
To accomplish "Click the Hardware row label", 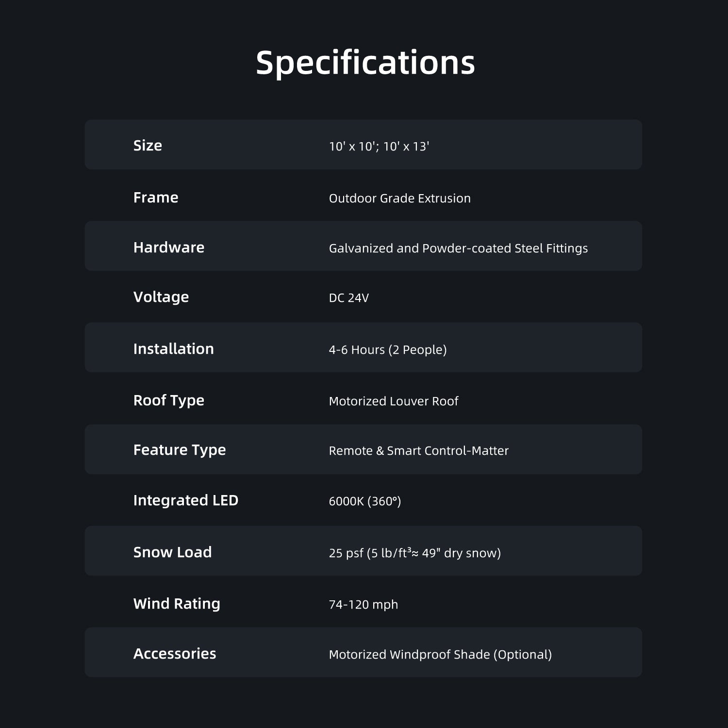I will [169, 248].
